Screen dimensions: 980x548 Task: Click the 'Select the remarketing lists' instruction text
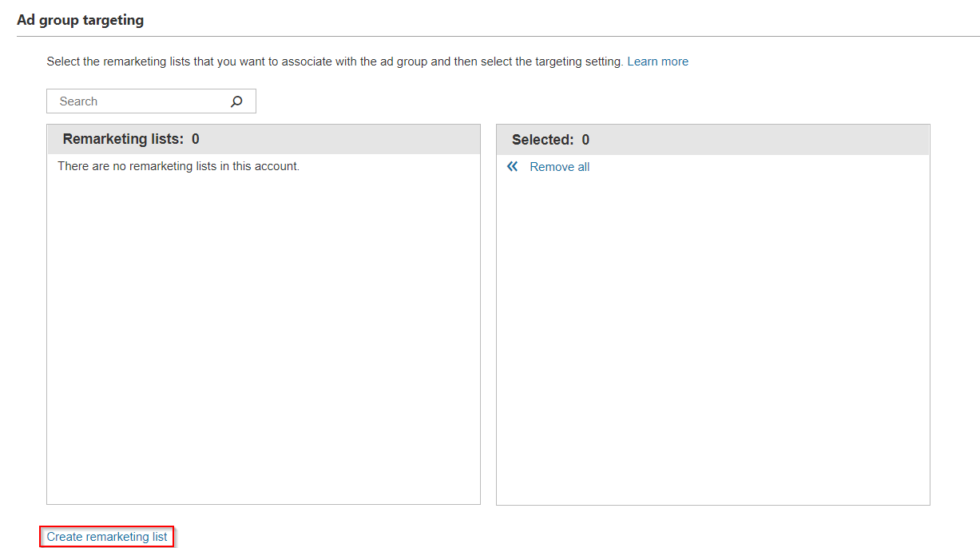240,62
